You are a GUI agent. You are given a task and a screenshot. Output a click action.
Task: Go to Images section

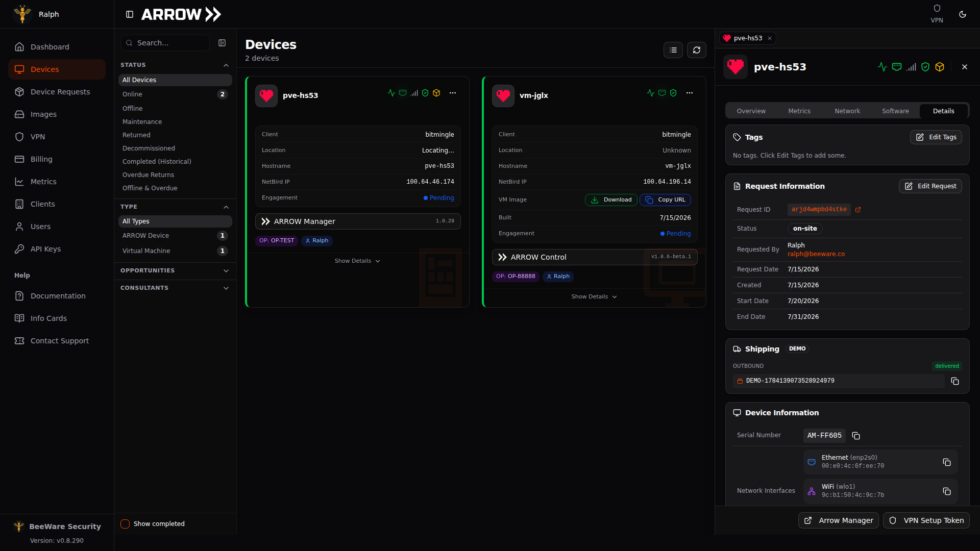(57, 114)
